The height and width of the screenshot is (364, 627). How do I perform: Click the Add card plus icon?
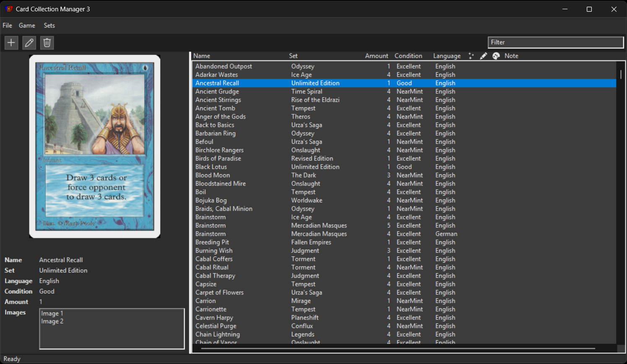[x=11, y=42]
